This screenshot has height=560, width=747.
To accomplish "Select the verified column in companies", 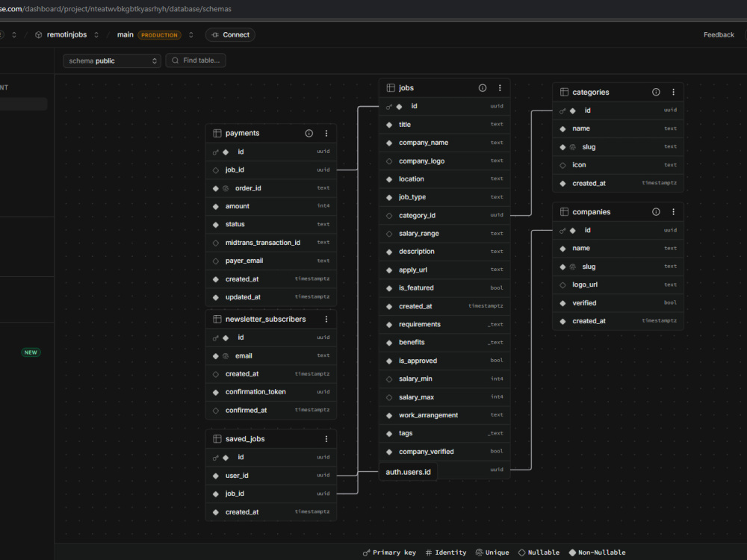I will click(x=618, y=303).
